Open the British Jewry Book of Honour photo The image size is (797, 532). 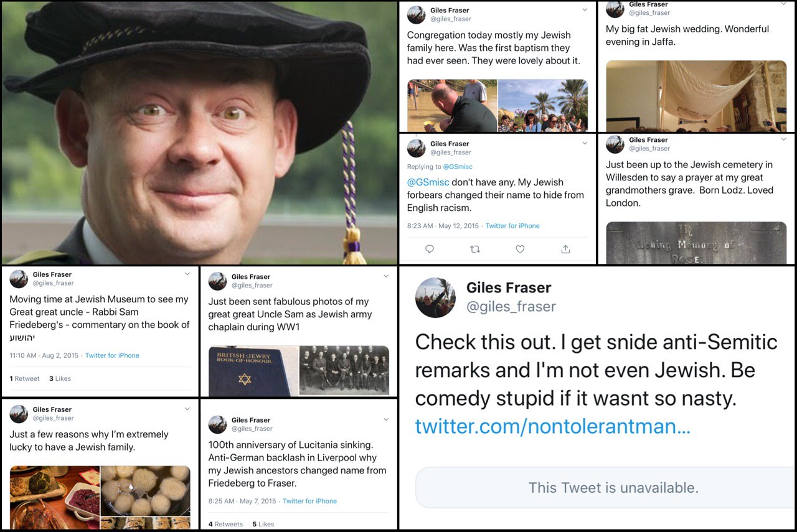(252, 371)
